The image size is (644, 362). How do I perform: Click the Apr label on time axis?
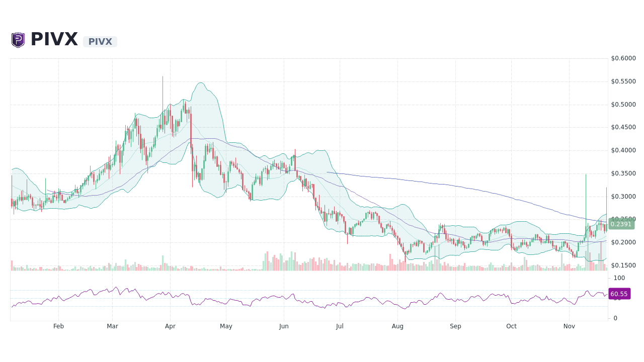170,326
